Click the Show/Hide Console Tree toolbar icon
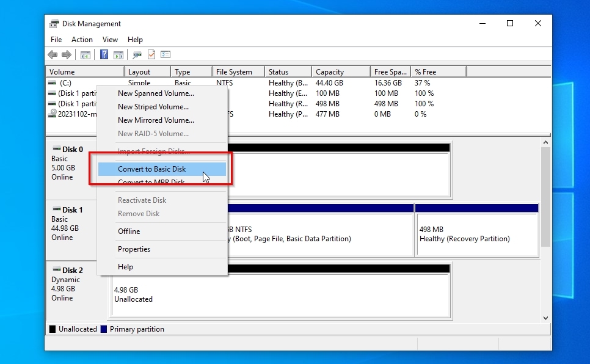The image size is (590, 364). coord(86,55)
